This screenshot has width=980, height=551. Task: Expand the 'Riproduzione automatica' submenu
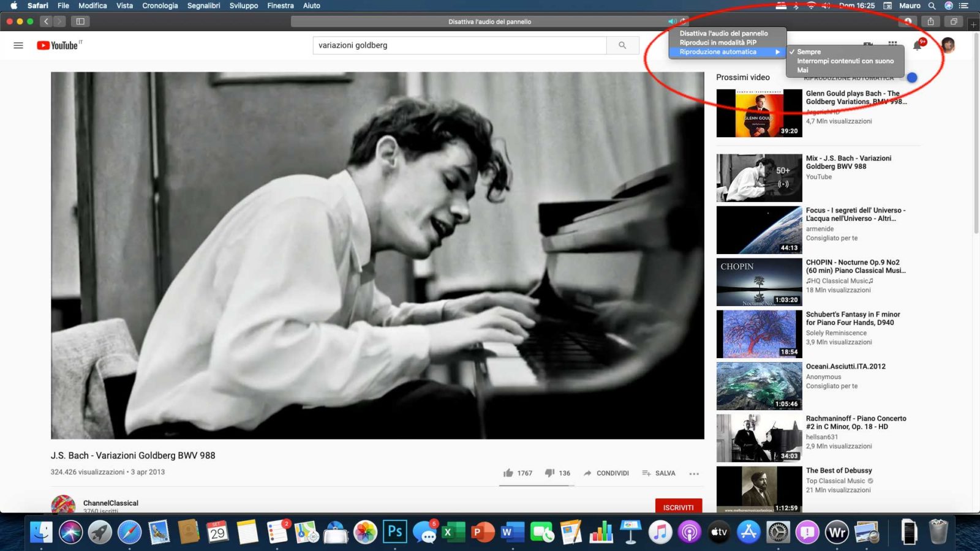728,52
